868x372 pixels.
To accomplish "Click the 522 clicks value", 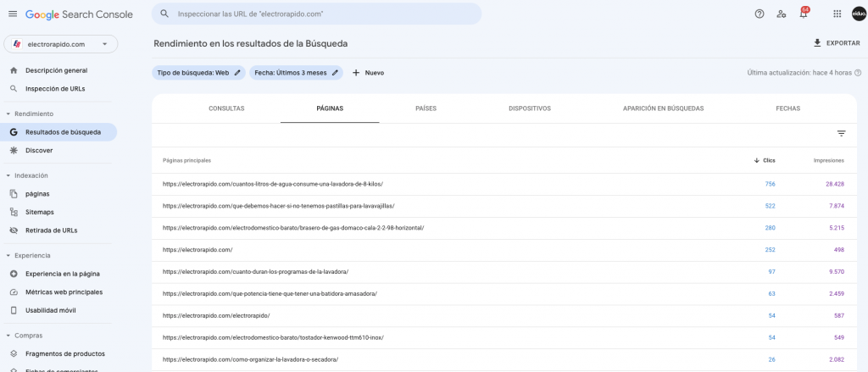I will [x=770, y=206].
